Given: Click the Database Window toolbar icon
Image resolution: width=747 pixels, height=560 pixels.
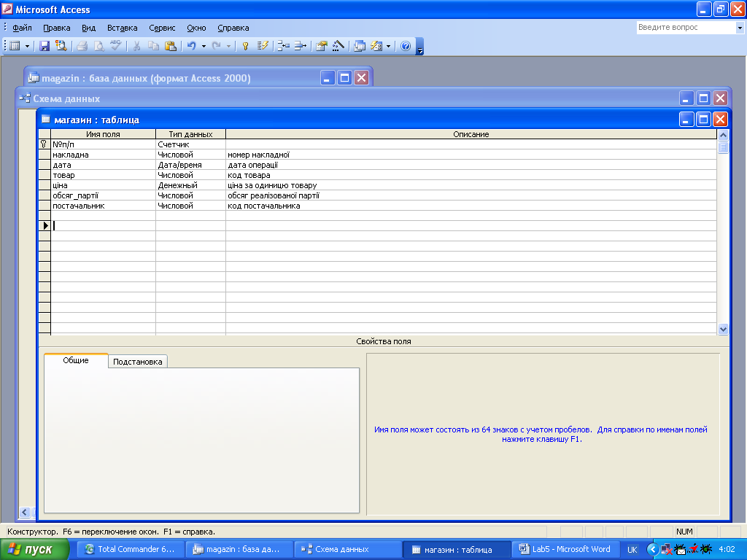Looking at the screenshot, I should click(360, 46).
